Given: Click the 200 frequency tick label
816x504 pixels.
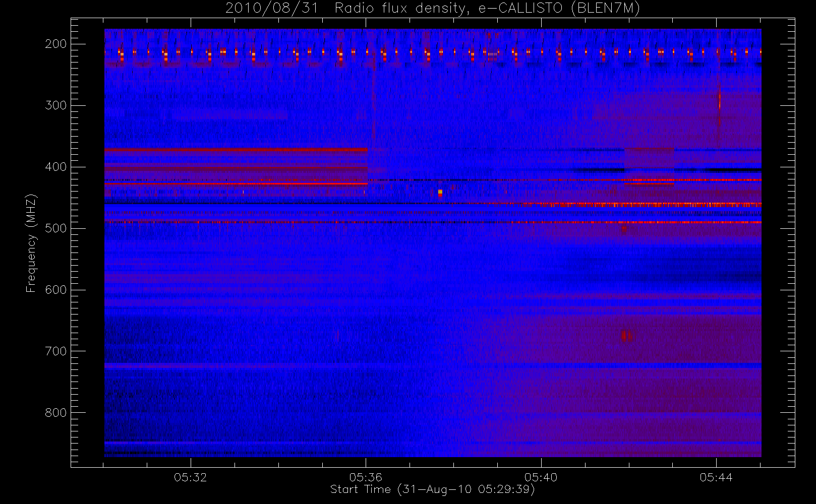Looking at the screenshot, I should point(55,44).
